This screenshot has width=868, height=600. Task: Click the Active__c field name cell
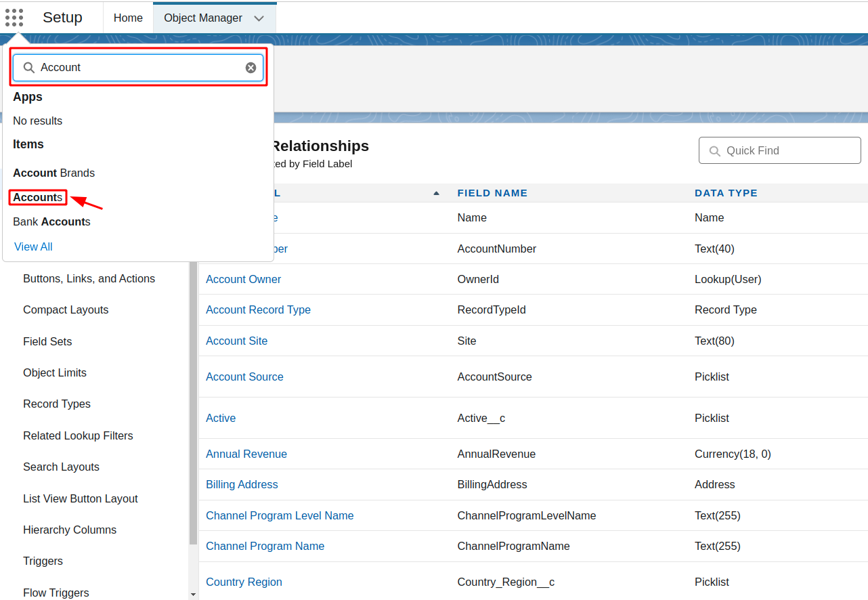(481, 418)
